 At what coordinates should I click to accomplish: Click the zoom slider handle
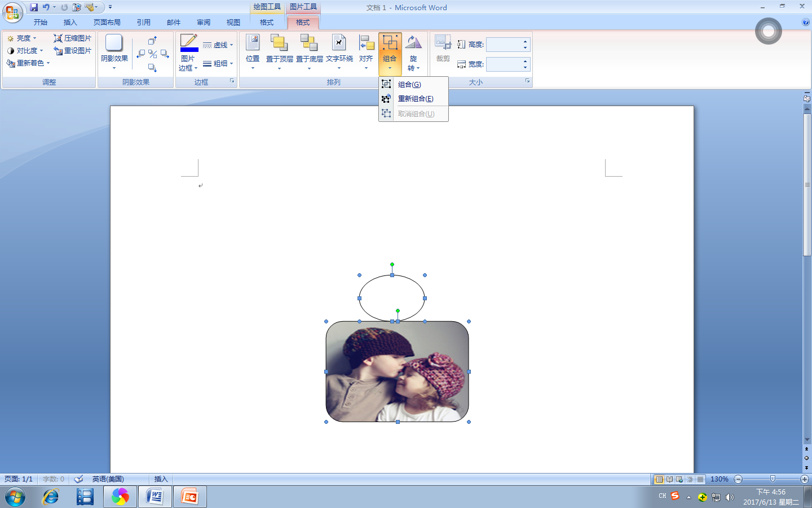773,479
